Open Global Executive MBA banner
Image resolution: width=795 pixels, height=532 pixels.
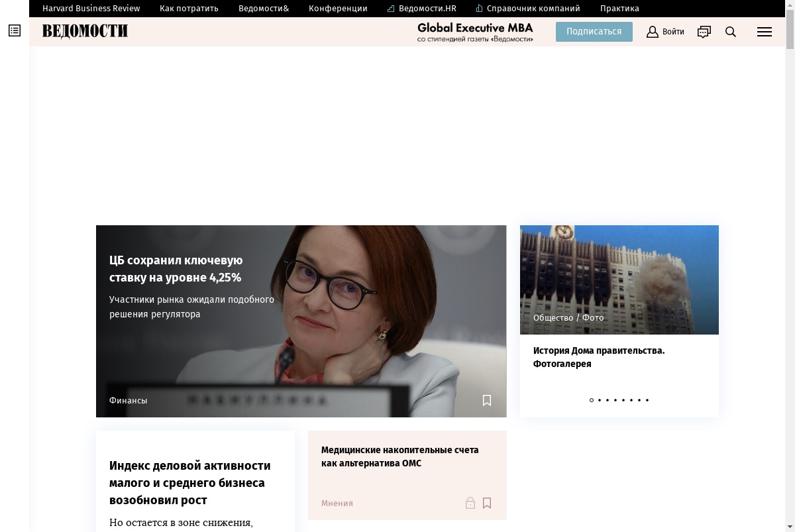point(475,32)
